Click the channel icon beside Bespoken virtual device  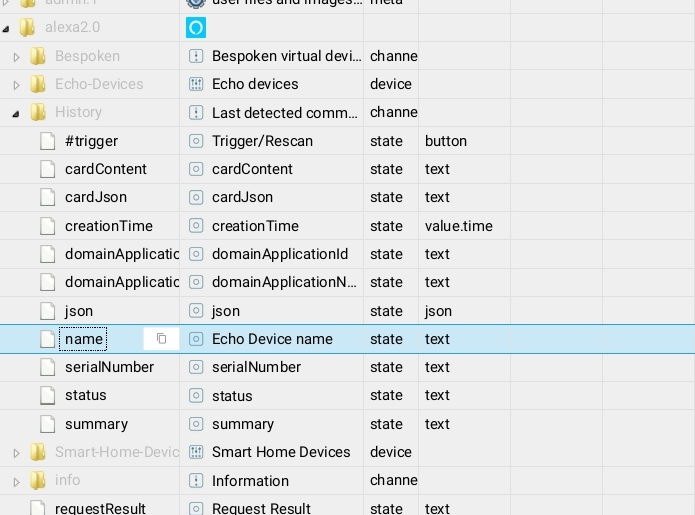[196, 56]
